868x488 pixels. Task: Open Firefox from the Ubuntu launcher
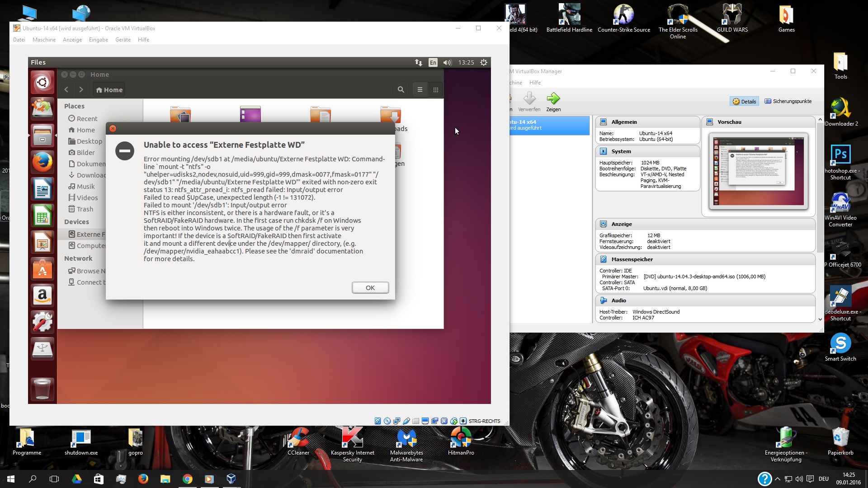pyautogui.click(x=42, y=162)
